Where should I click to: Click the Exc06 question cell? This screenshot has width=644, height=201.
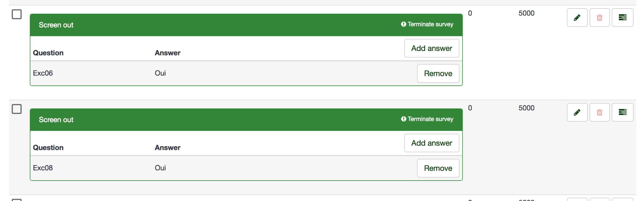point(43,73)
